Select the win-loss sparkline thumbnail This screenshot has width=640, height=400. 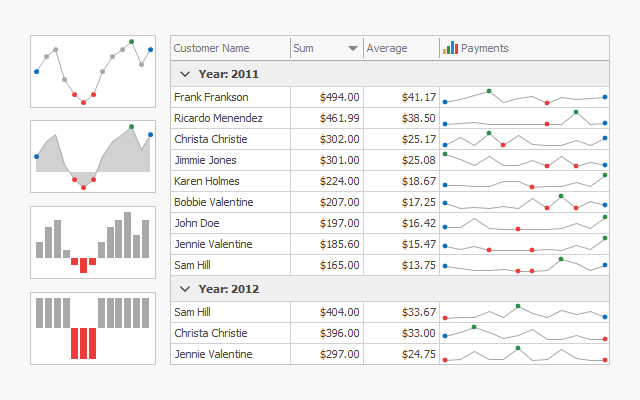coord(93,327)
